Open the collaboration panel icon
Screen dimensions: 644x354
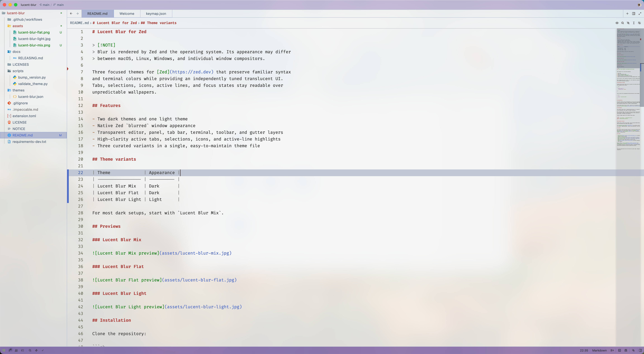coord(16,350)
